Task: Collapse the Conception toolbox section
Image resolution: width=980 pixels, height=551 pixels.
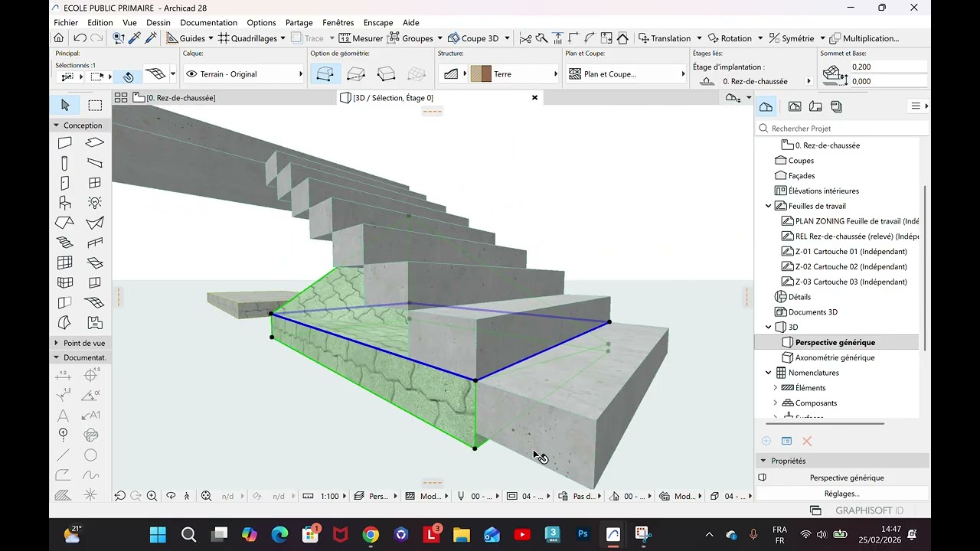Action: pos(56,126)
